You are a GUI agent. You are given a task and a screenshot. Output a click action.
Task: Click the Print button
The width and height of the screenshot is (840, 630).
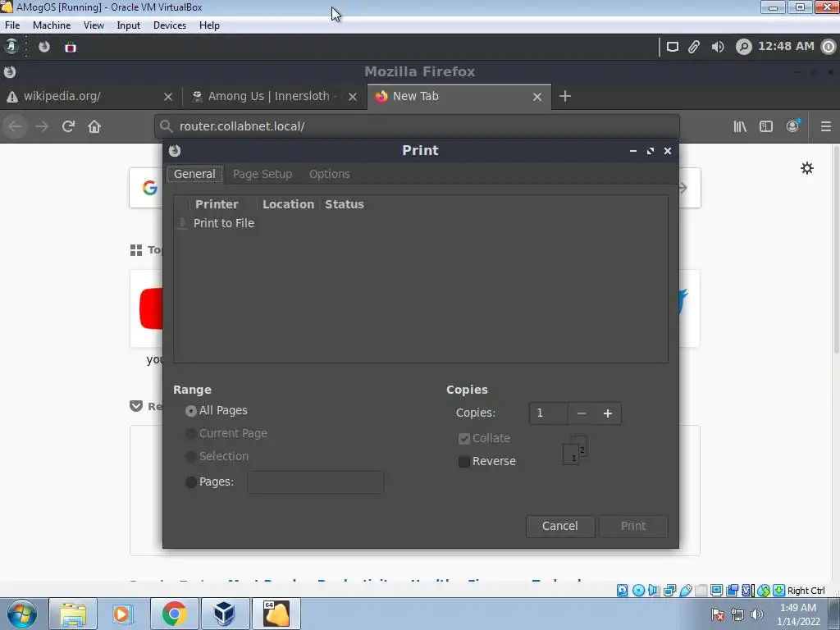pyautogui.click(x=633, y=526)
